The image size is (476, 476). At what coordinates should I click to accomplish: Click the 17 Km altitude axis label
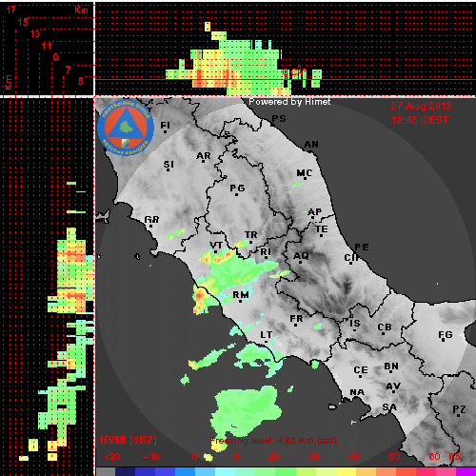[x=11, y=10]
